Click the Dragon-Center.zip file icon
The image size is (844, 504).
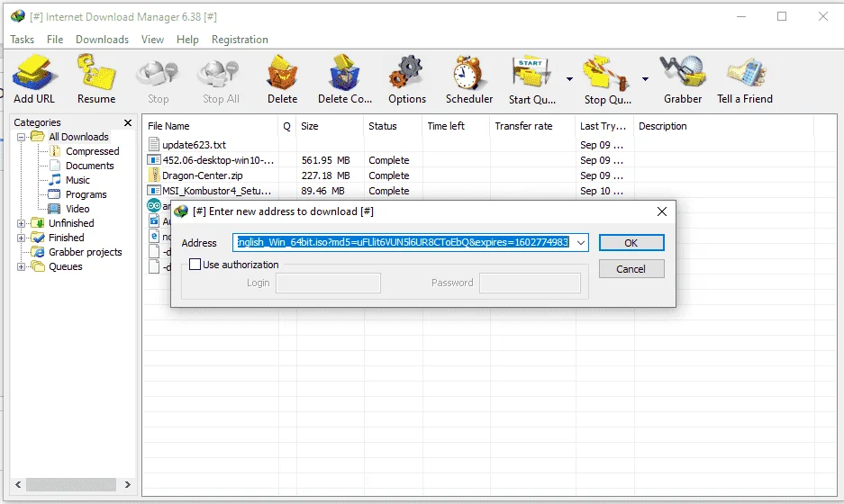154,175
